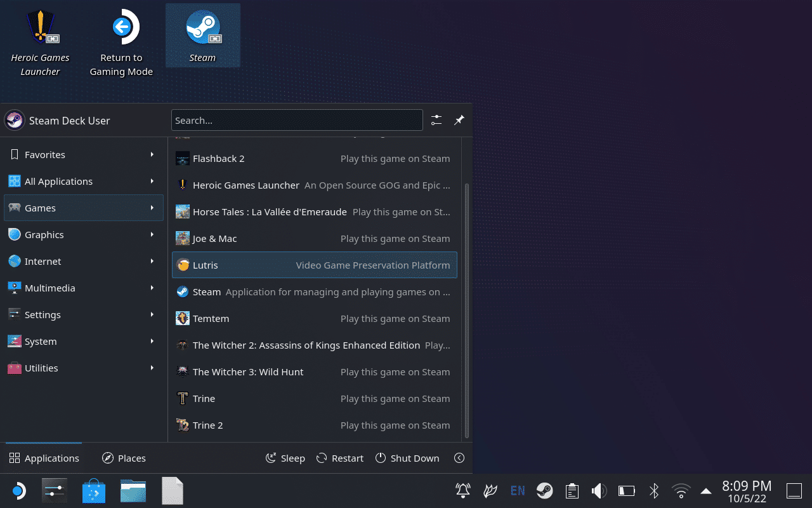This screenshot has width=812, height=508.
Task: Click the Show Desktop button
Action: tap(794, 491)
